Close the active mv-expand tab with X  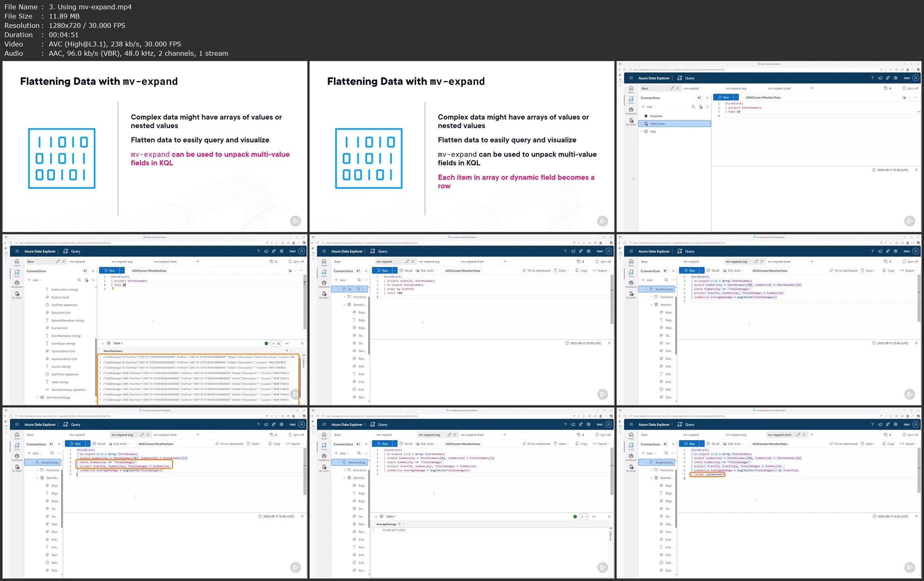click(x=413, y=262)
